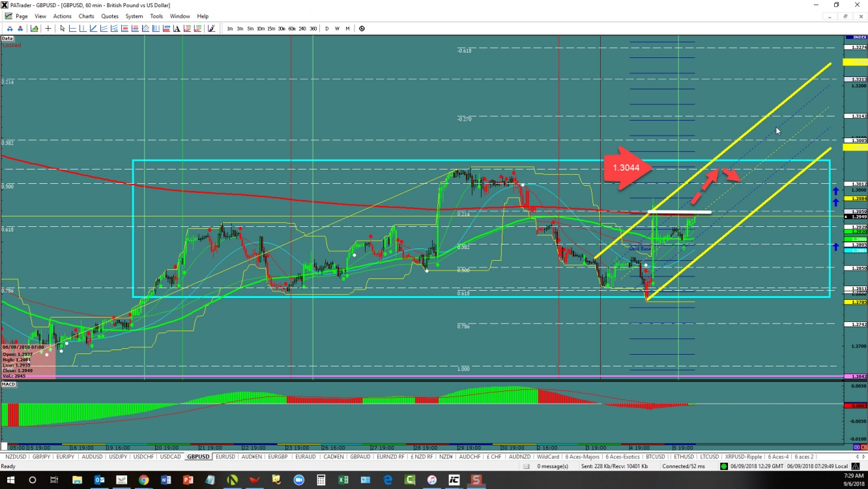Viewport: 868px width, 489px height.
Task: Open the Window menu
Action: coord(180,16)
